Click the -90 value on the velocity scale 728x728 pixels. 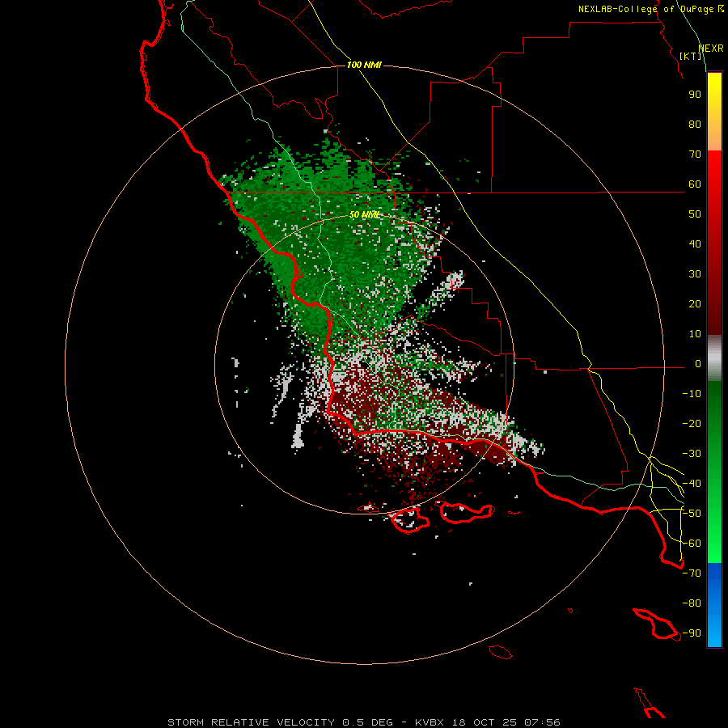692,633
